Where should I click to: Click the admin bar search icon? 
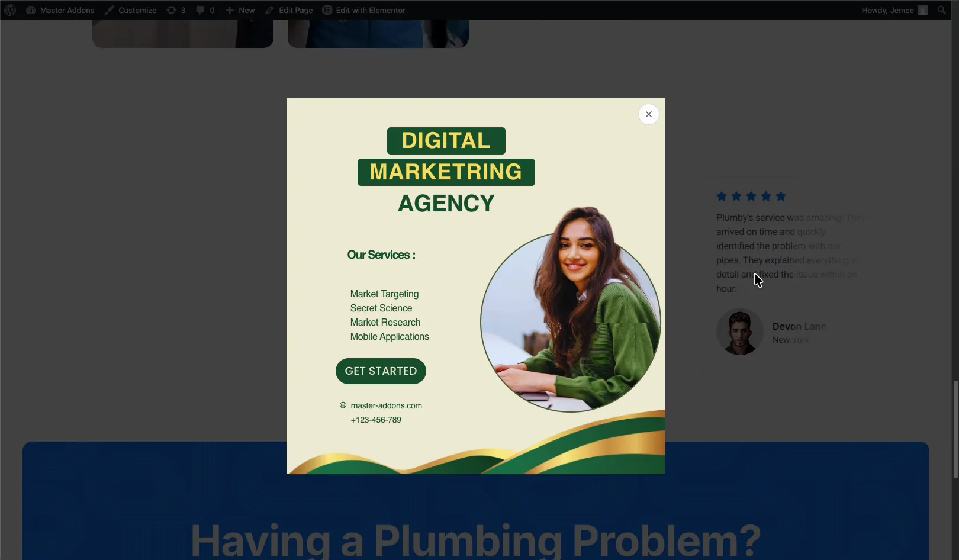pyautogui.click(x=942, y=10)
